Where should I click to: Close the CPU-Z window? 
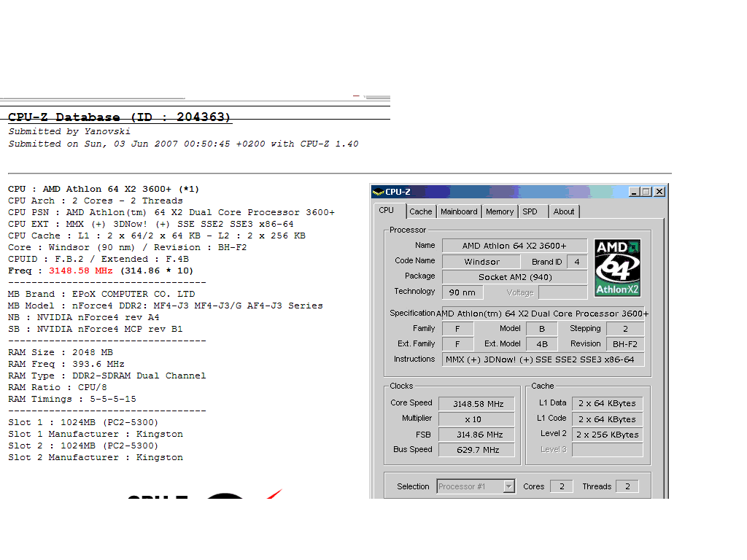point(659,192)
